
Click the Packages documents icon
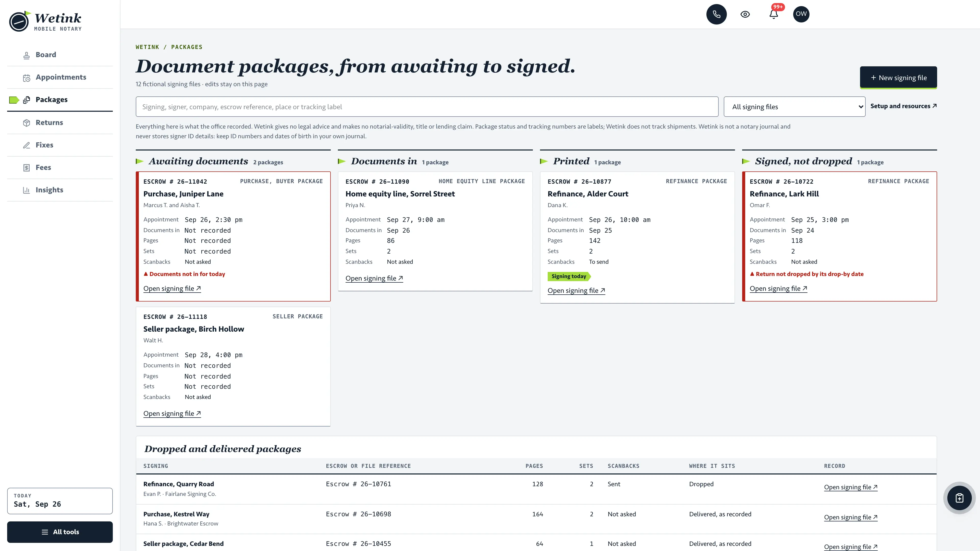coord(27,100)
